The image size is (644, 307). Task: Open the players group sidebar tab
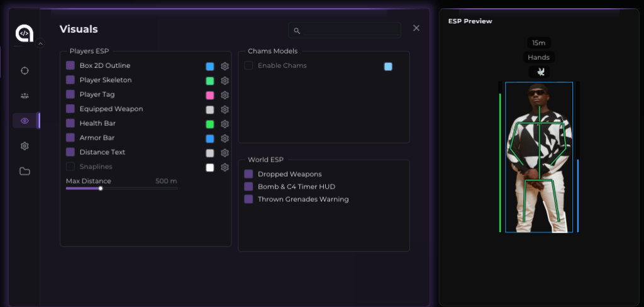click(25, 96)
